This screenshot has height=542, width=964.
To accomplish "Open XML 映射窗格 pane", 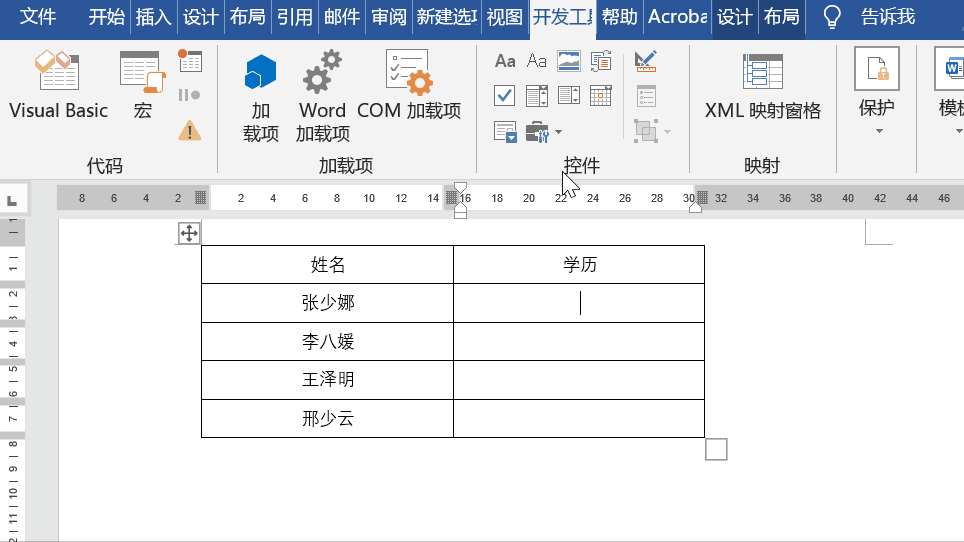I will [762, 86].
